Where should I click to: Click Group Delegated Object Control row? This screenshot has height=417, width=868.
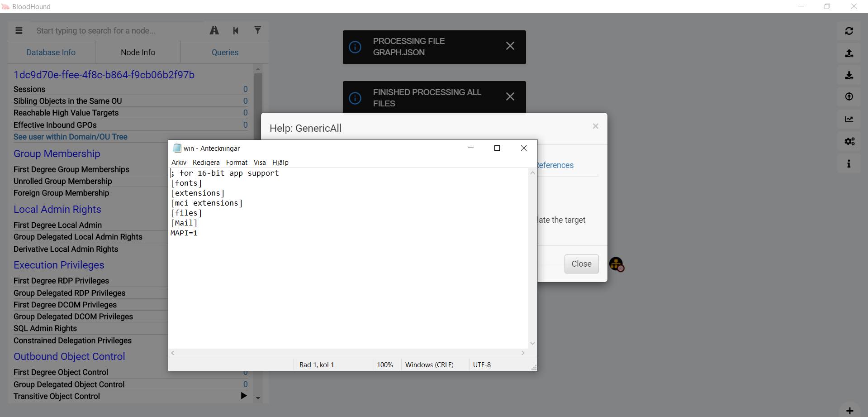131,384
